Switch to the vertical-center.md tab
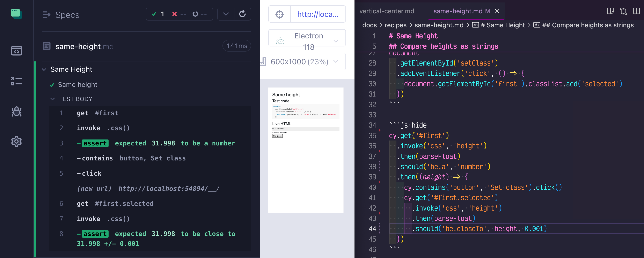The image size is (644, 258). pyautogui.click(x=387, y=11)
